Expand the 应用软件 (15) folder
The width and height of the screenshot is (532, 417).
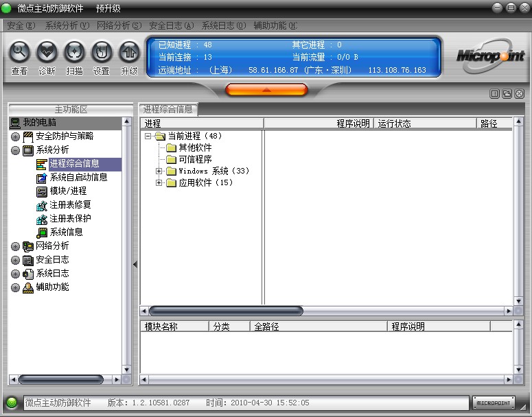[159, 183]
